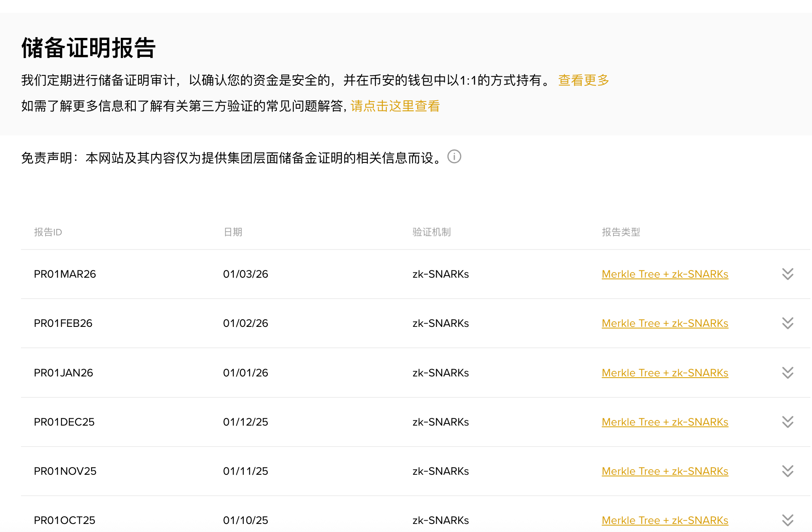The width and height of the screenshot is (812, 532).
Task: Open Merkle Tree link for 01/02/26
Action: pos(665,323)
